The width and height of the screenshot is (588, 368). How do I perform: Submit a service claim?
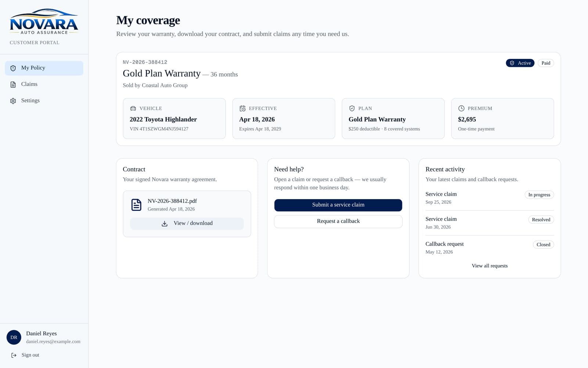tap(338, 205)
